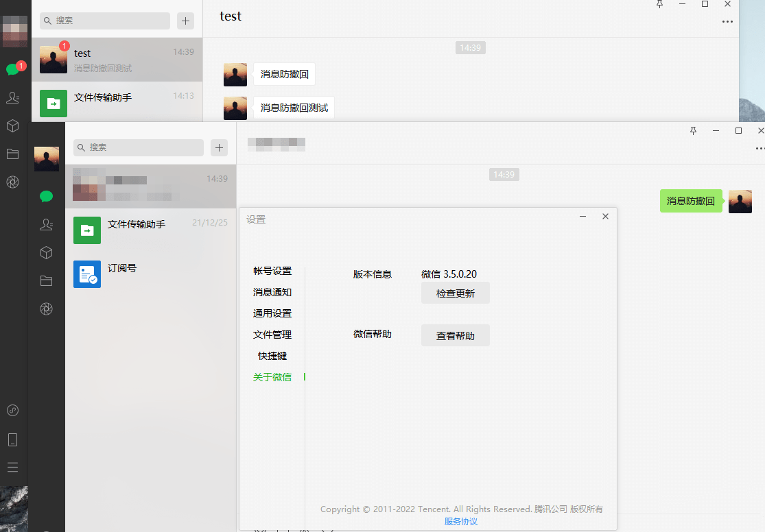The image size is (765, 532).
Task: Click the phone icon in back window sidebar
Action: pyautogui.click(x=12, y=439)
